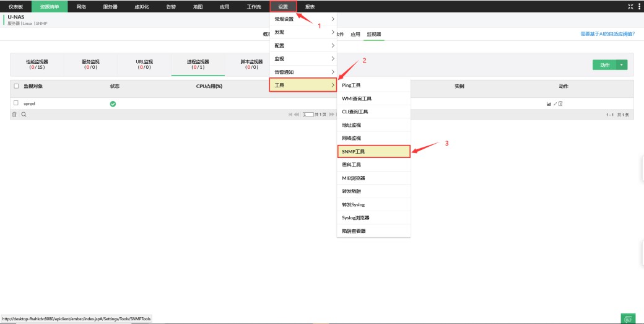This screenshot has height=324, width=644.
Task: Expand the 告警通知 submenu
Action: [303, 72]
